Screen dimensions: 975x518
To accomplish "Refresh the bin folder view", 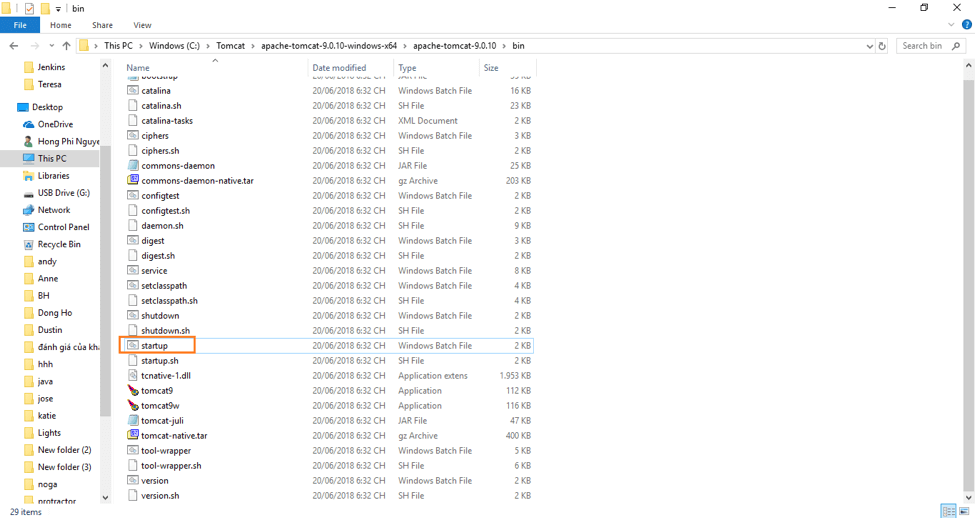I will [882, 45].
